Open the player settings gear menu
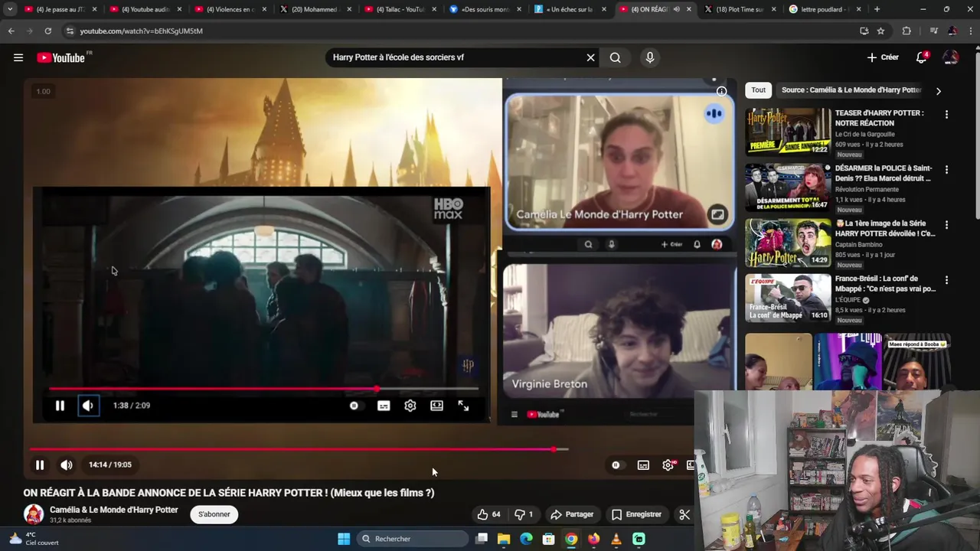980x551 pixels. [x=668, y=465]
